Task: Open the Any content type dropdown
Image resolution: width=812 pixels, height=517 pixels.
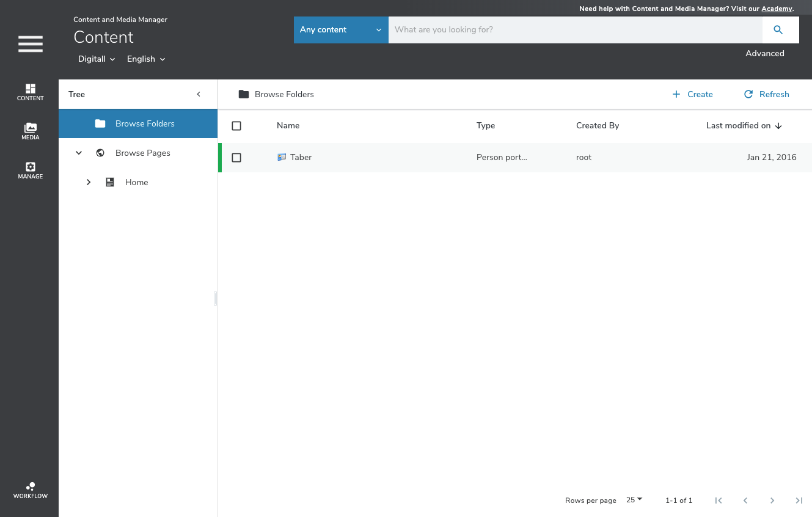Action: pos(340,30)
